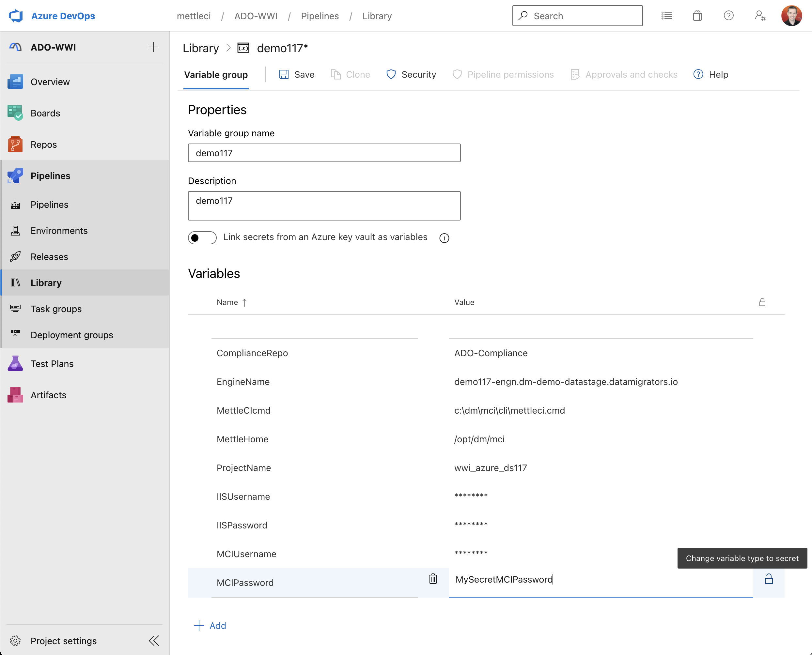Open Library breadcrumb link

point(200,48)
